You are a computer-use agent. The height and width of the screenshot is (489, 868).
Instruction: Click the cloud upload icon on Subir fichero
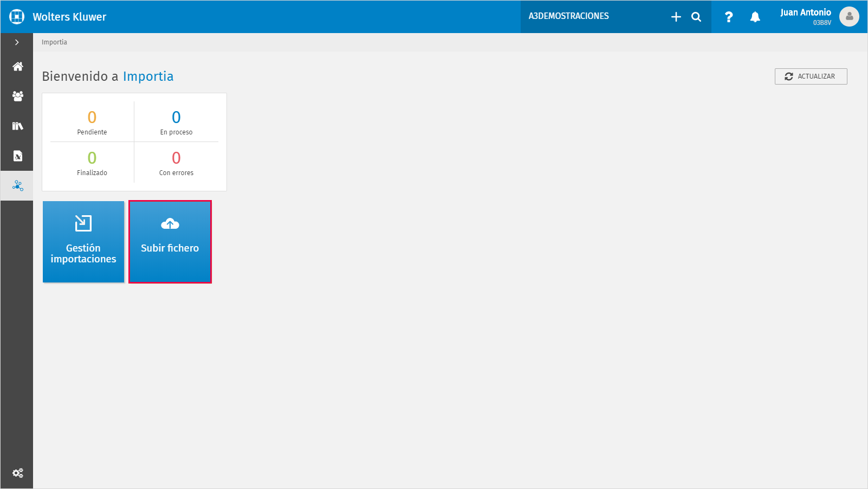pos(170,223)
